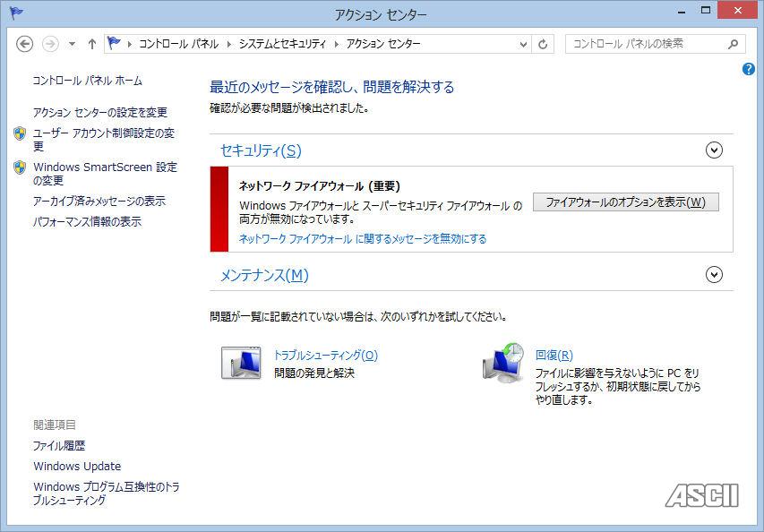
Task: Click the forward arrow navigation button
Action: tap(50, 44)
